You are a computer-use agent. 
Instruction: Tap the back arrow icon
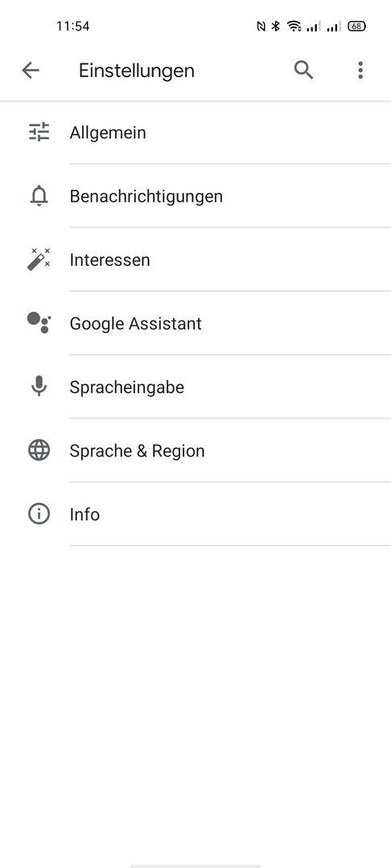click(x=31, y=70)
